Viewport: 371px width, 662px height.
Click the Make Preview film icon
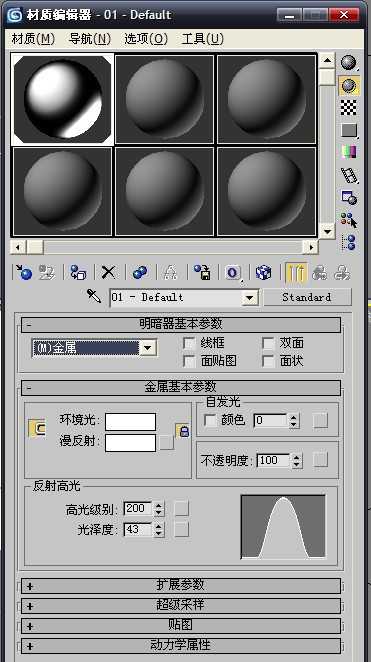(349, 175)
